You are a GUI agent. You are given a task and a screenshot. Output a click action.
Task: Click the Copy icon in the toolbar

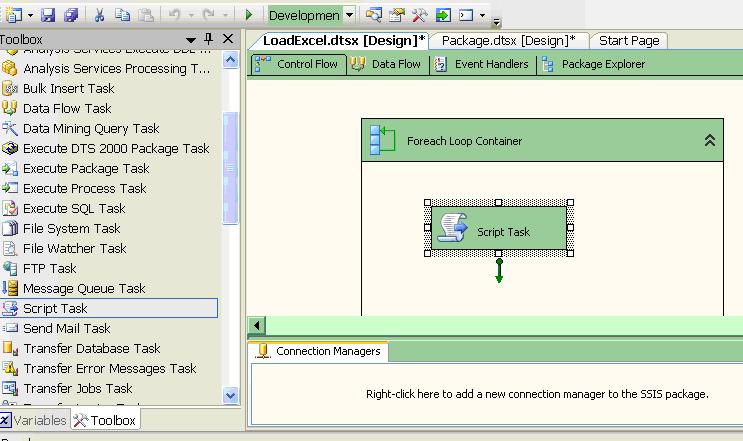click(122, 15)
